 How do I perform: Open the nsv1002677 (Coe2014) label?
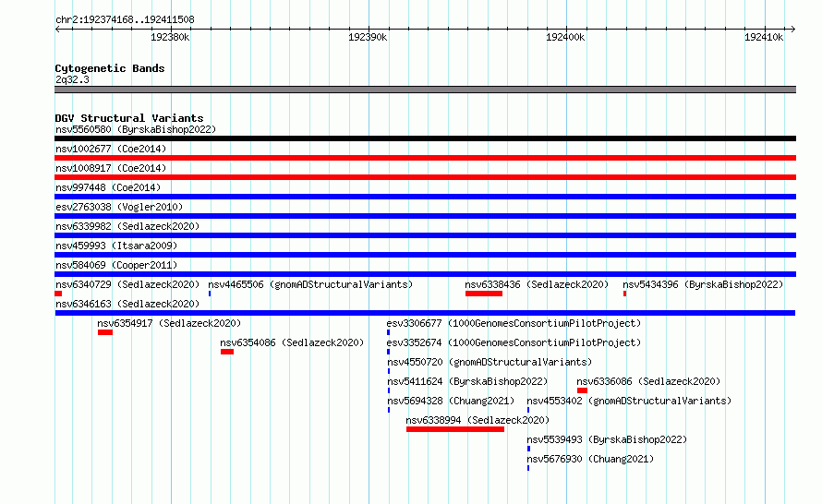[x=111, y=149]
